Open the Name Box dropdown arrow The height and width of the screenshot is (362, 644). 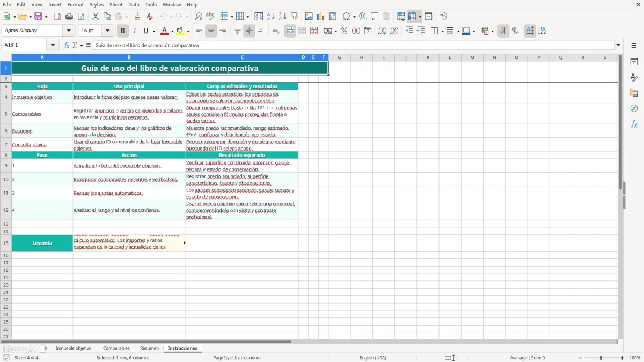pos(53,46)
